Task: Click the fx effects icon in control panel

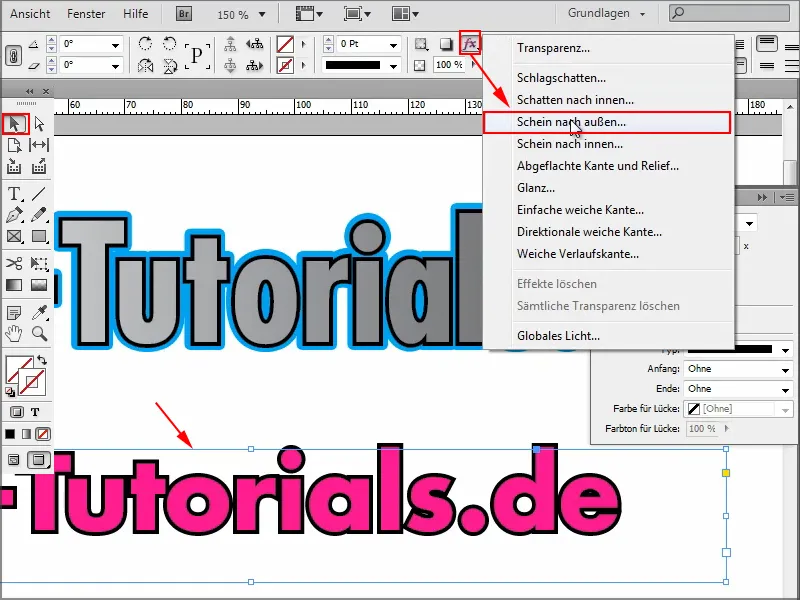Action: click(x=471, y=43)
